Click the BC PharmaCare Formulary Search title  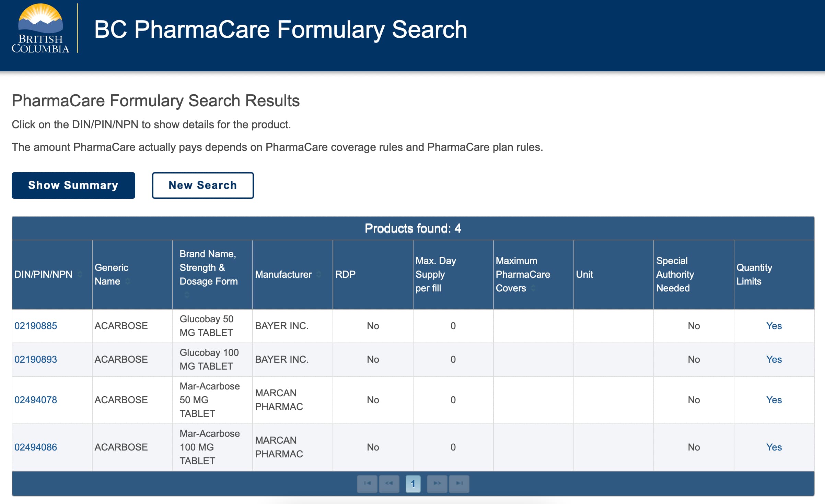pos(280,29)
